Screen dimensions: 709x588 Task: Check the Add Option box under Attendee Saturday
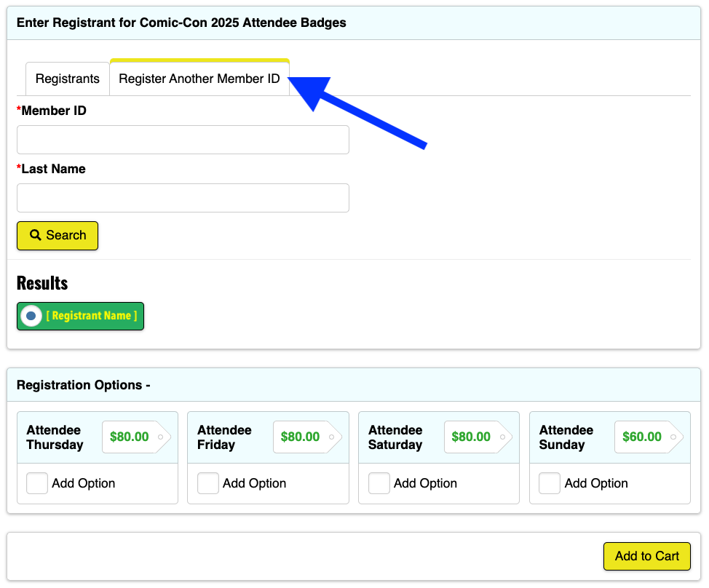(x=379, y=483)
